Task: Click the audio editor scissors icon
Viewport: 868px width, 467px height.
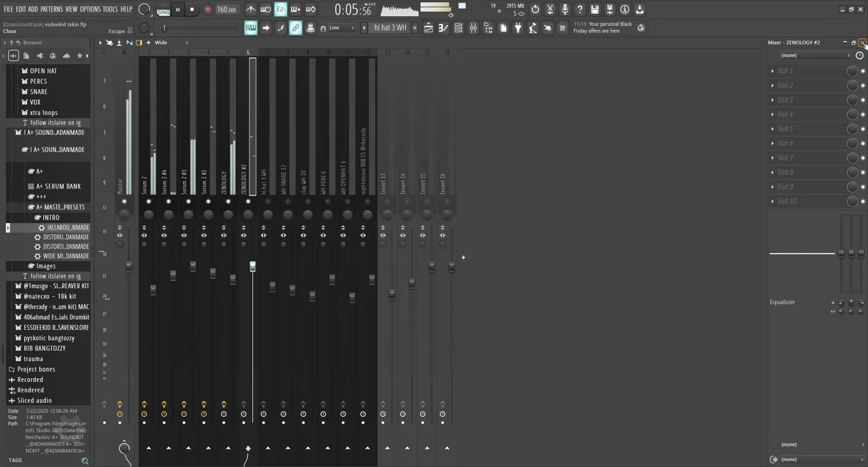Action: point(550,9)
